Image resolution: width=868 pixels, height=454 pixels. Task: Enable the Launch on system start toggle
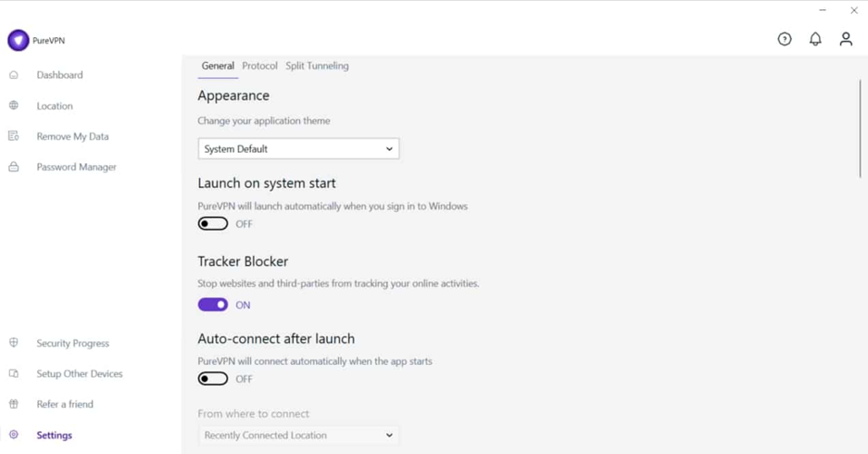[213, 223]
